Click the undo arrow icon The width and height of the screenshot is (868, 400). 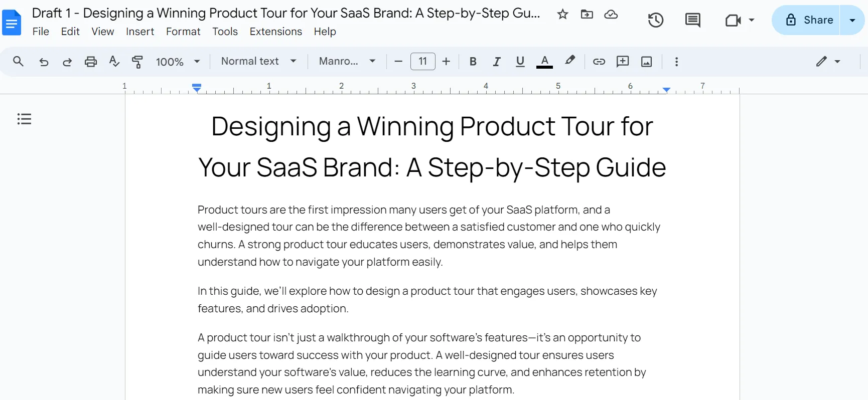pyautogui.click(x=44, y=62)
